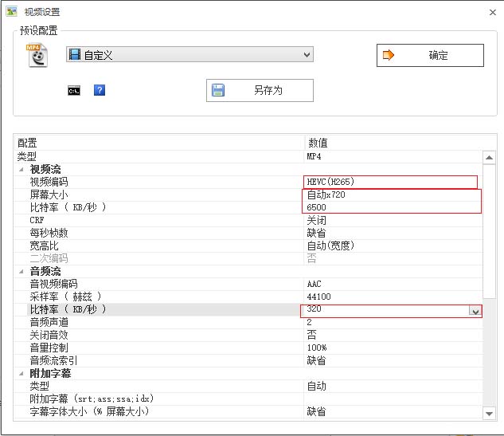Open the 自定义 preset dropdown
The height and width of the screenshot is (436, 504).
point(189,54)
